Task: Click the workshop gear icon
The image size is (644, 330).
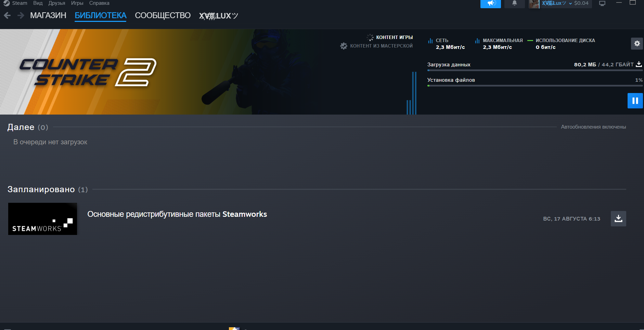Action: [x=344, y=46]
